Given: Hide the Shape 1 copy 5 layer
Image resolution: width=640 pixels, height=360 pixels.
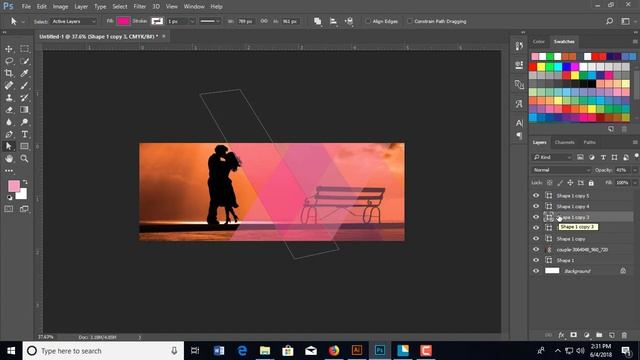Looking at the screenshot, I should [536, 196].
